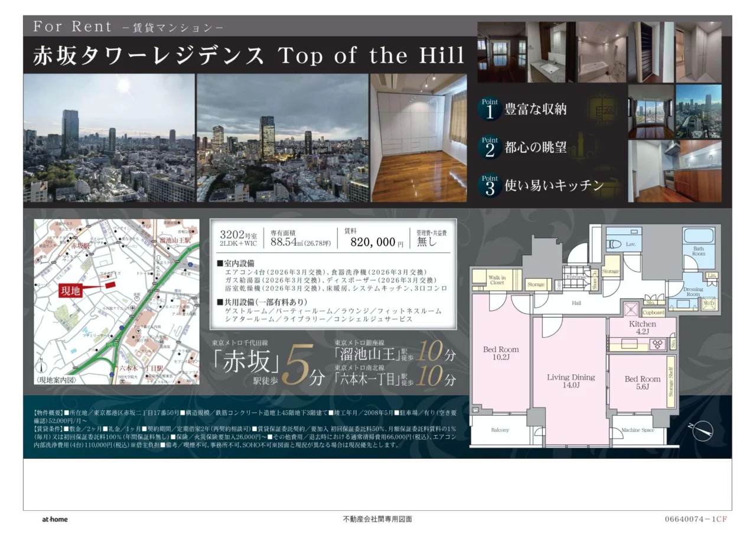Select the dusk cityscape photo
This screenshot has height=535, width=756.
point(282,138)
